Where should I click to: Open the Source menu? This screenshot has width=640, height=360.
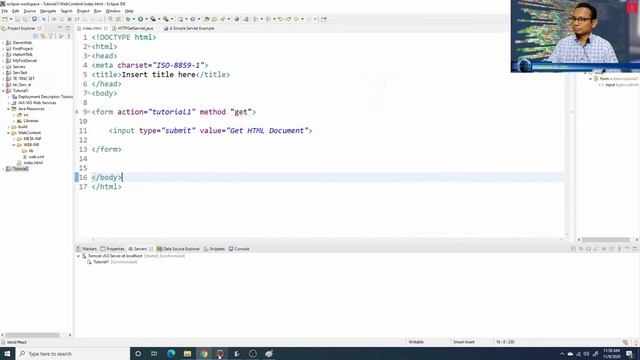pyautogui.click(x=29, y=11)
